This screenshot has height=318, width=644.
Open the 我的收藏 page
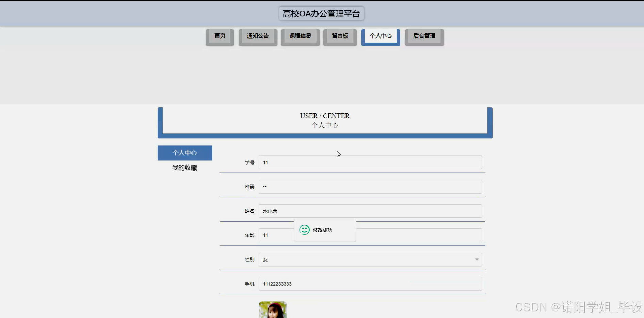[x=184, y=168]
